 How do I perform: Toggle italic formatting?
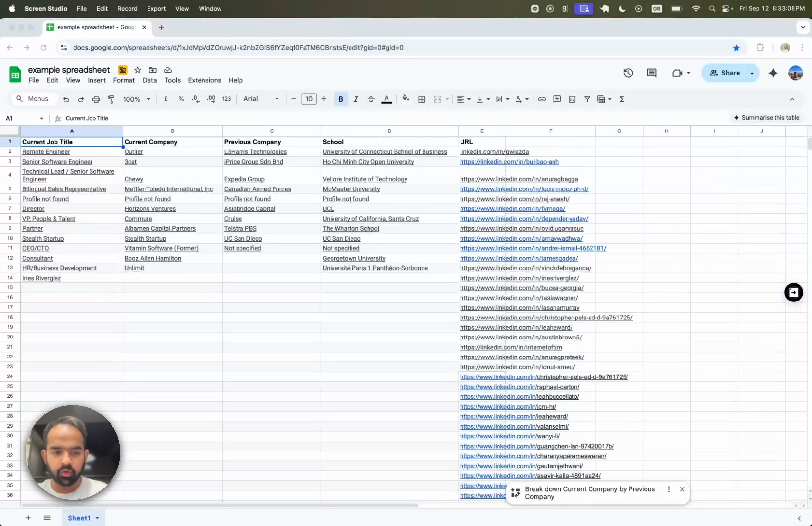tap(356, 99)
